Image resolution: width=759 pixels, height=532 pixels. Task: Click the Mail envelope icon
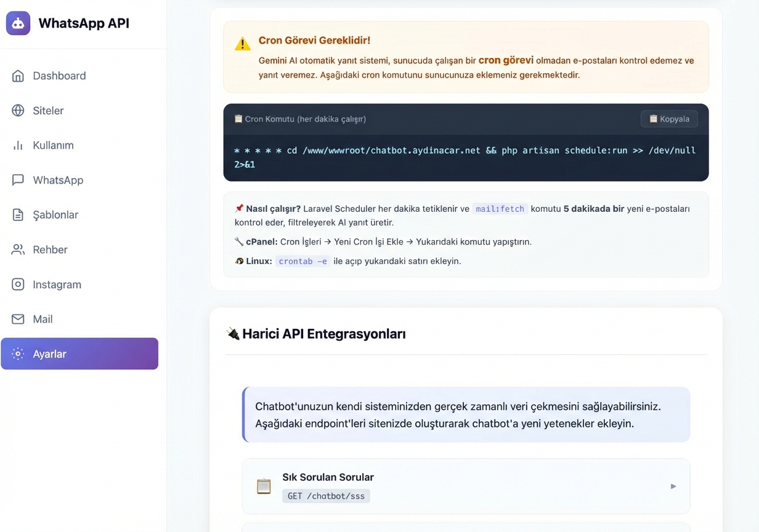[x=18, y=319]
